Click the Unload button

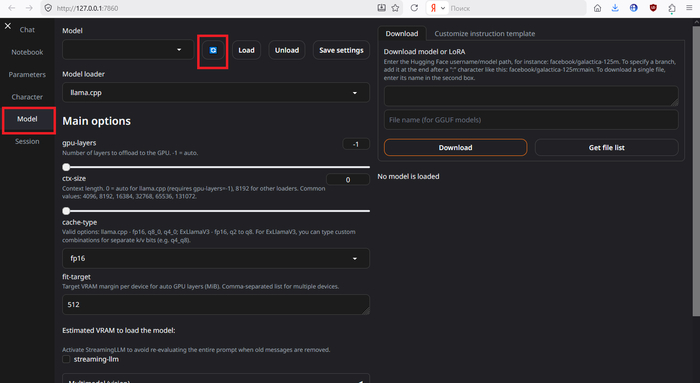(287, 50)
